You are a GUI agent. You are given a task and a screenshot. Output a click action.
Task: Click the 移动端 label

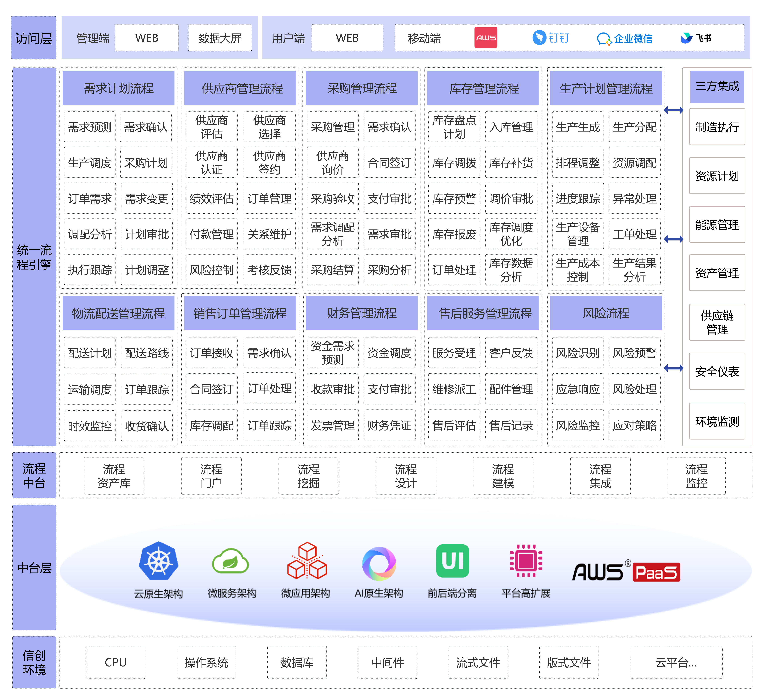424,38
